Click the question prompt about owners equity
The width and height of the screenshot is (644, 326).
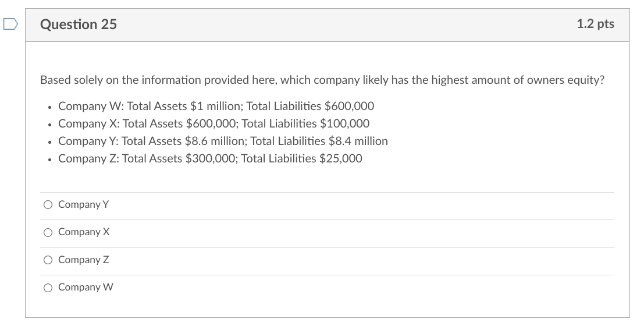322,80
